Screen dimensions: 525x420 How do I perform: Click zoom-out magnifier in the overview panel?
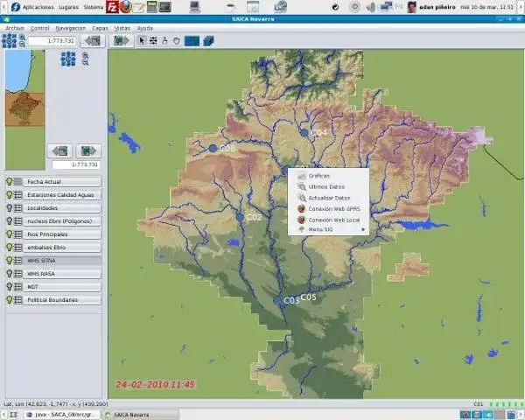click(86, 62)
